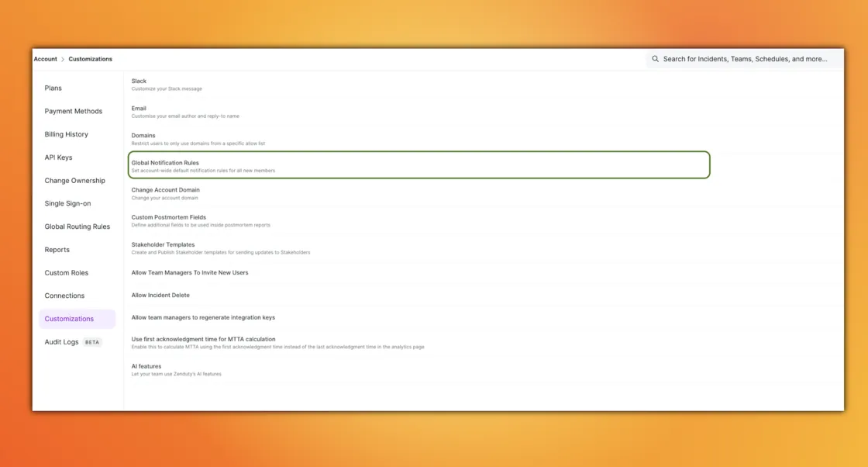The width and height of the screenshot is (868, 467).
Task: View Billing History
Action: (x=68, y=133)
